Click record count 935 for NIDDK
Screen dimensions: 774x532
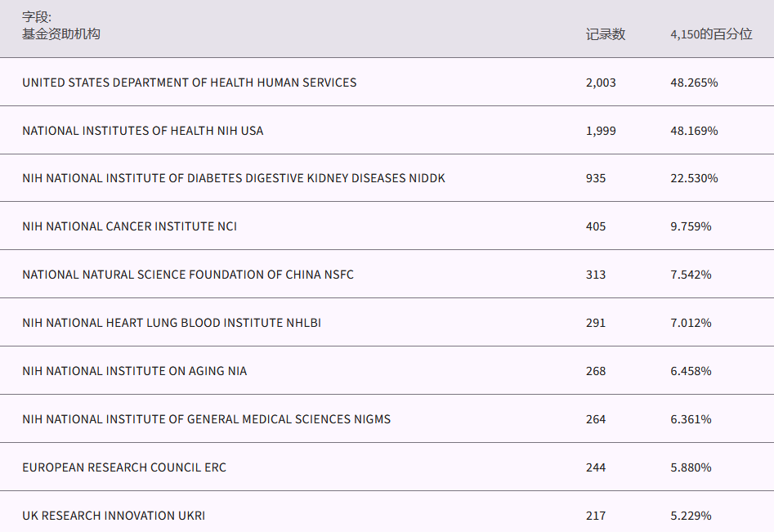point(596,178)
